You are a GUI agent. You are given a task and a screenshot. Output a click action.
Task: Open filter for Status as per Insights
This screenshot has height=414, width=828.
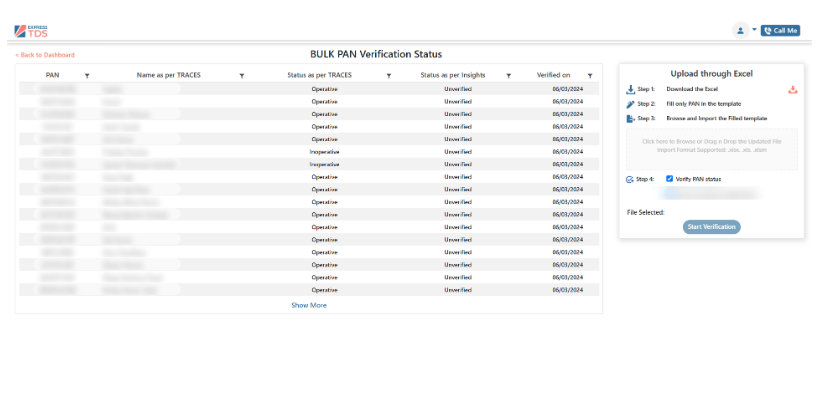(509, 75)
